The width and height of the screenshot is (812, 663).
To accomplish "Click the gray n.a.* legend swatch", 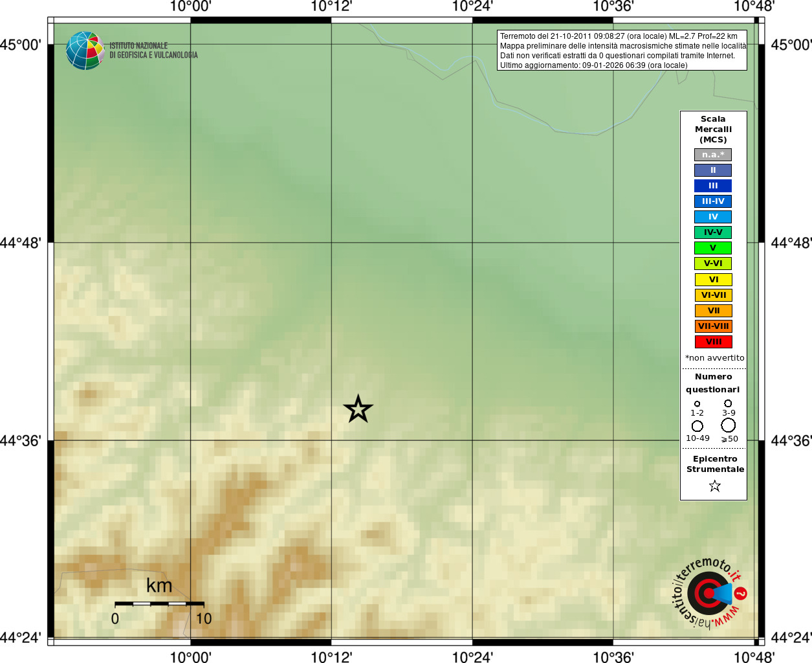I will point(713,155).
